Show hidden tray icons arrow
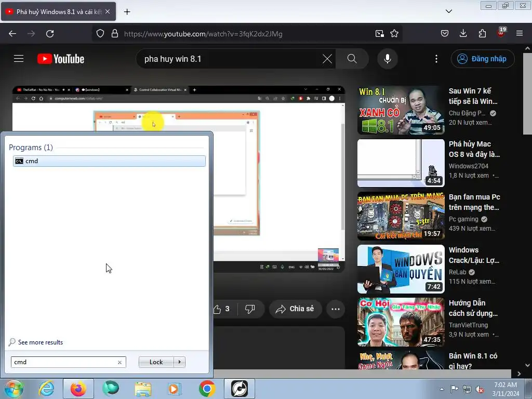Image resolution: width=532 pixels, height=399 pixels. (x=442, y=389)
